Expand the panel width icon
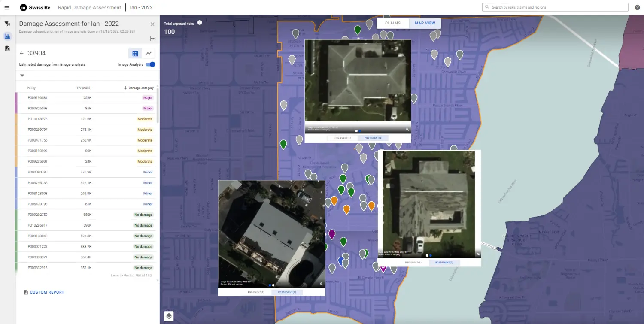This screenshot has width=644, height=324. (x=152, y=39)
